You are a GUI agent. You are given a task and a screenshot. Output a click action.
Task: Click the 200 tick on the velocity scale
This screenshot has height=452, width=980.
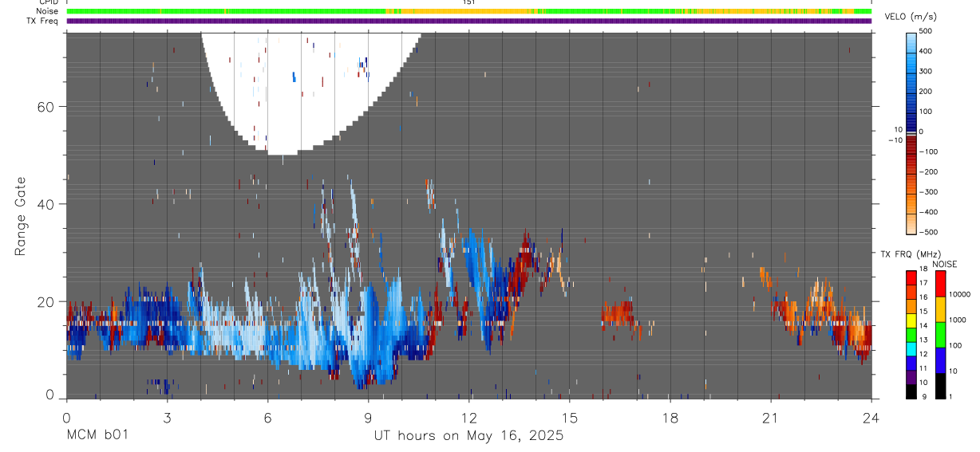[927, 92]
